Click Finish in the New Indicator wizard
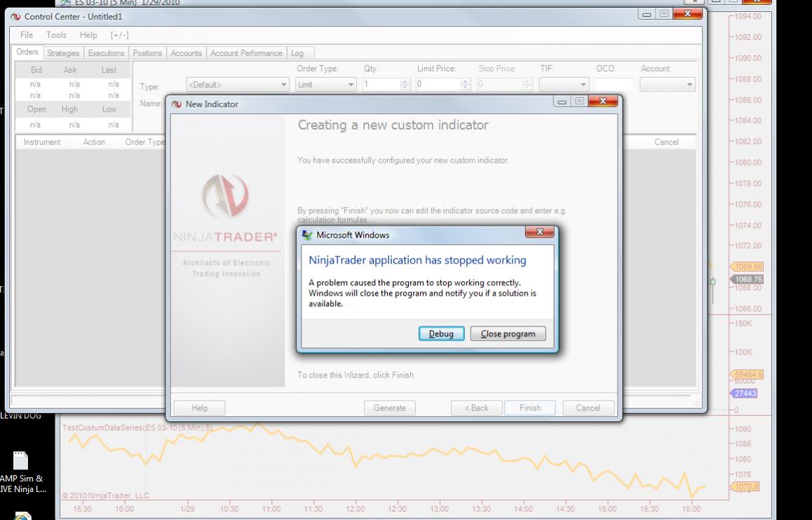Screen dimensions: 812x520 point(530,408)
